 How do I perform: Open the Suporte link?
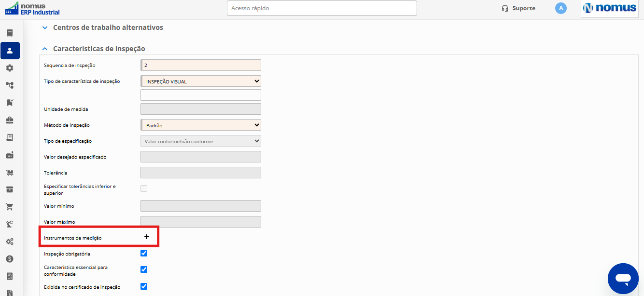tap(524, 8)
